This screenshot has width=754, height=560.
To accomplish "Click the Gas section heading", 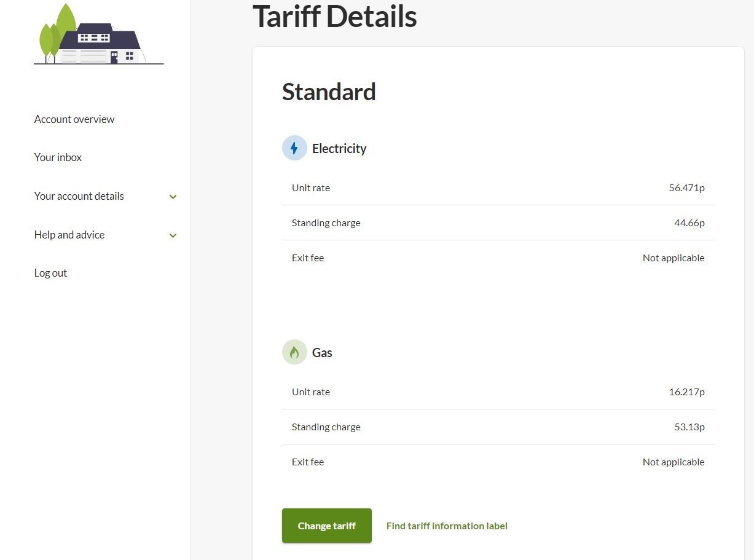I will 322,353.
